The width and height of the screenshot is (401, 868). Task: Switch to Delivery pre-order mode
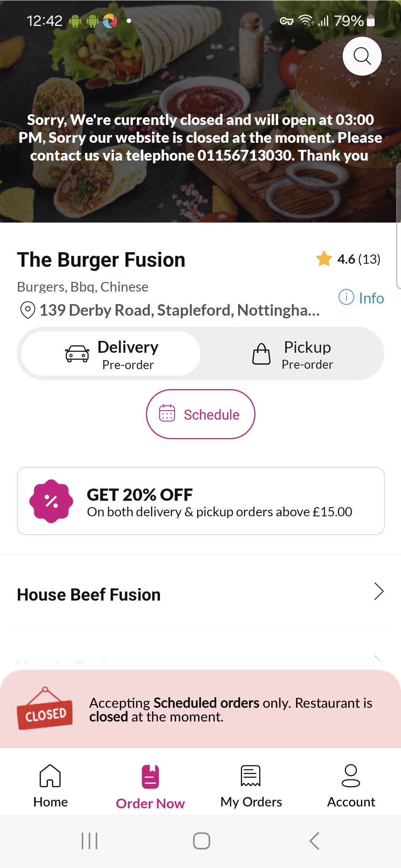pyautogui.click(x=111, y=354)
